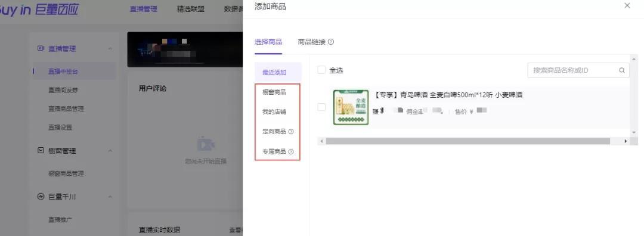Click the 青岛啤酒 product thumbnail
The image size is (644, 236).
351,107
